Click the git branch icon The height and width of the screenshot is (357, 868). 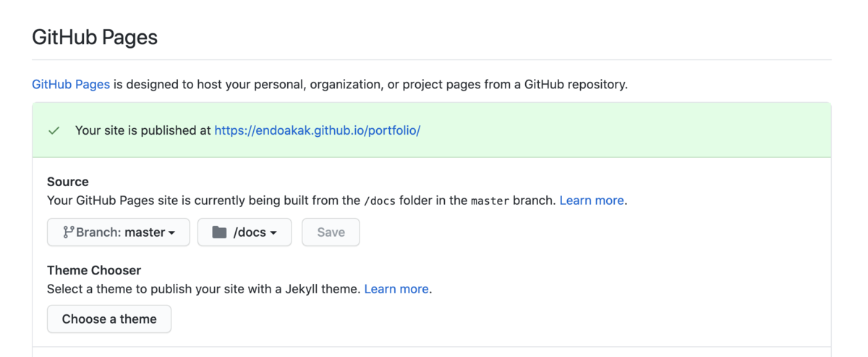tap(68, 232)
